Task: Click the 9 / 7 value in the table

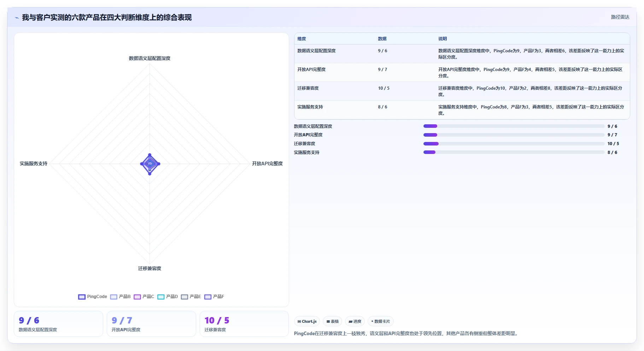Action: (x=382, y=70)
